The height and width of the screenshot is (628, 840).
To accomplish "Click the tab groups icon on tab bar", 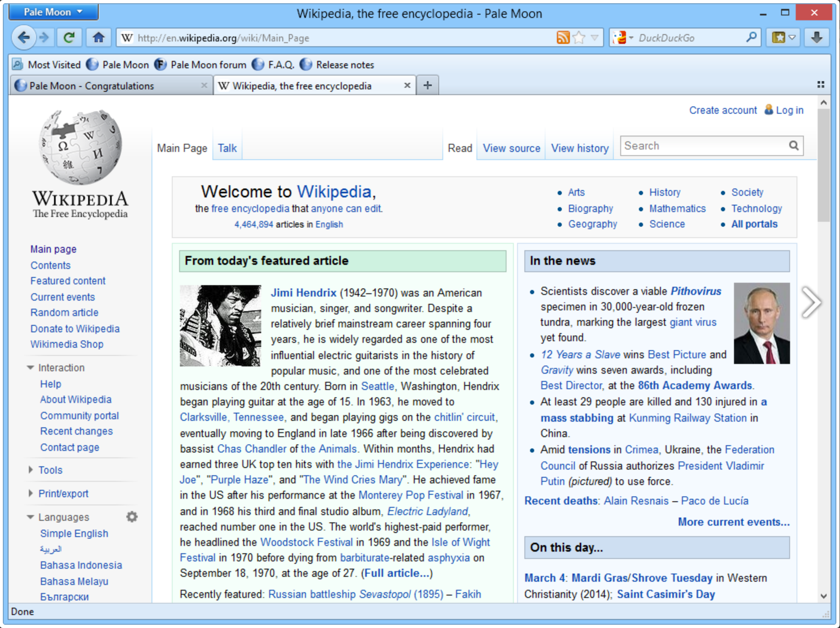I will coord(822,84).
